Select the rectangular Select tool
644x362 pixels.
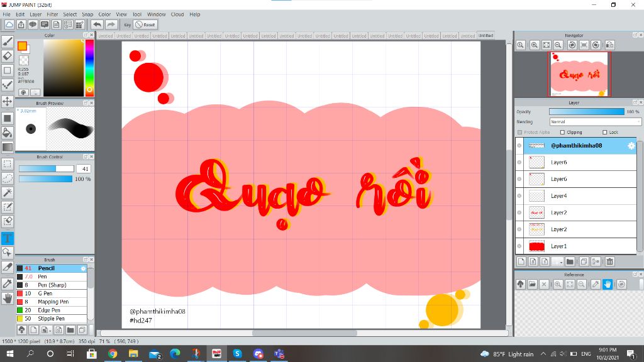click(8, 164)
